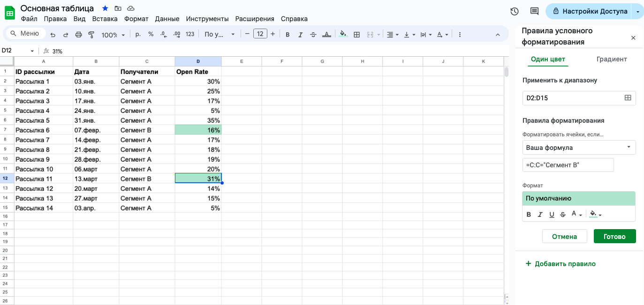Open the Borders tool
644x305 pixels.
pos(356,35)
